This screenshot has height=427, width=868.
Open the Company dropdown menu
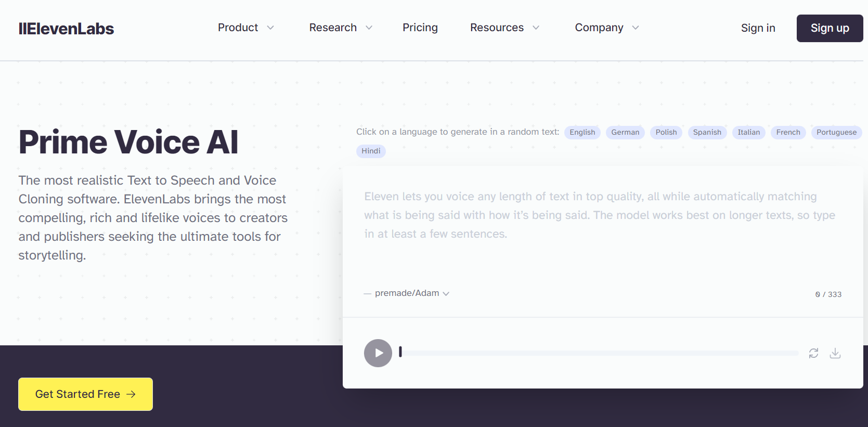[x=606, y=28]
